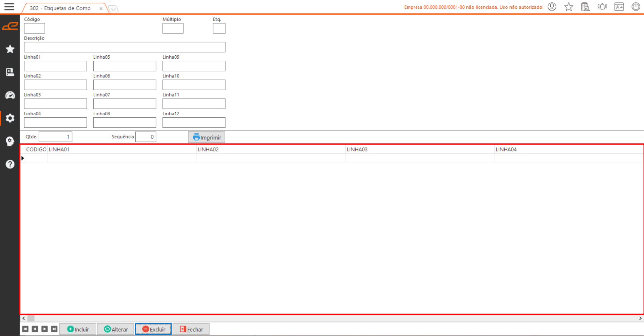Click the favorites star in the sidebar

click(10, 49)
